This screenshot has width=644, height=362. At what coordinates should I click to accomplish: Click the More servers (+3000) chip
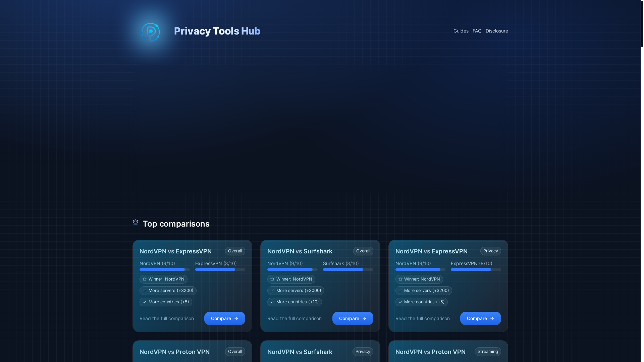click(x=296, y=291)
